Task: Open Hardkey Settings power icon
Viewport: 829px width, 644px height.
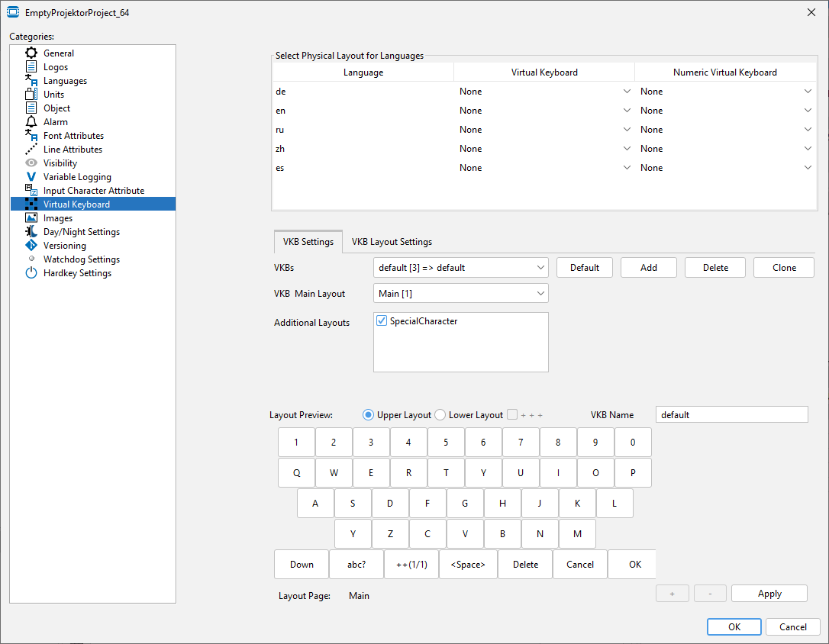Action: 31,273
